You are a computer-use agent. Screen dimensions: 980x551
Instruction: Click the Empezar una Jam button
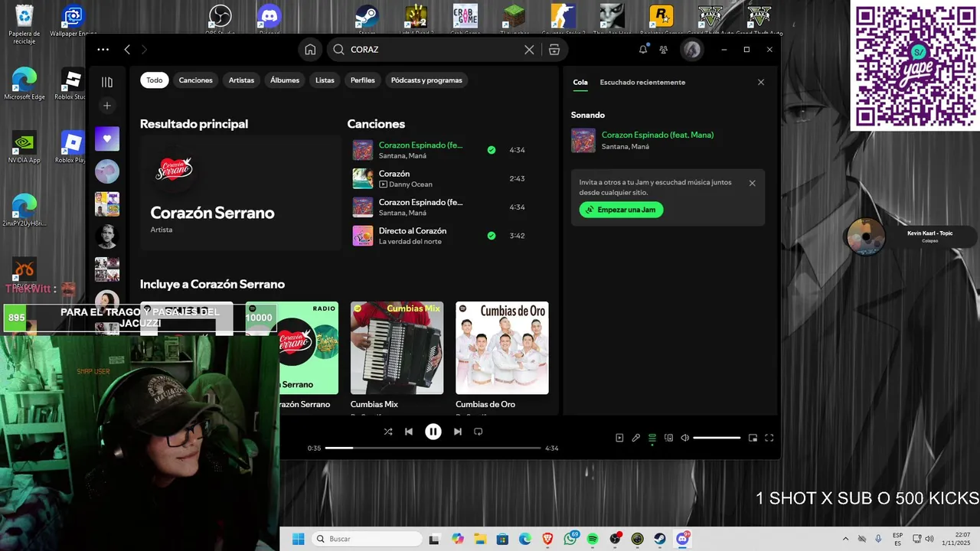(x=621, y=210)
